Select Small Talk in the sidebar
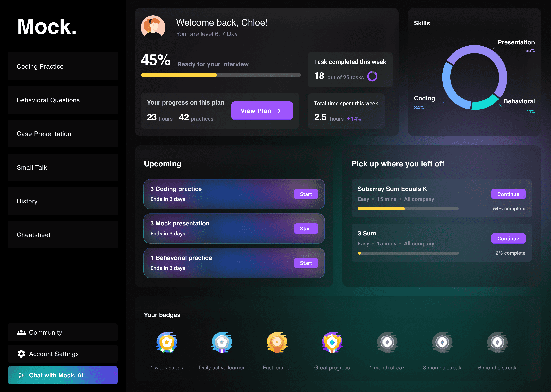Screen dimensions: 551x392 coord(63,167)
